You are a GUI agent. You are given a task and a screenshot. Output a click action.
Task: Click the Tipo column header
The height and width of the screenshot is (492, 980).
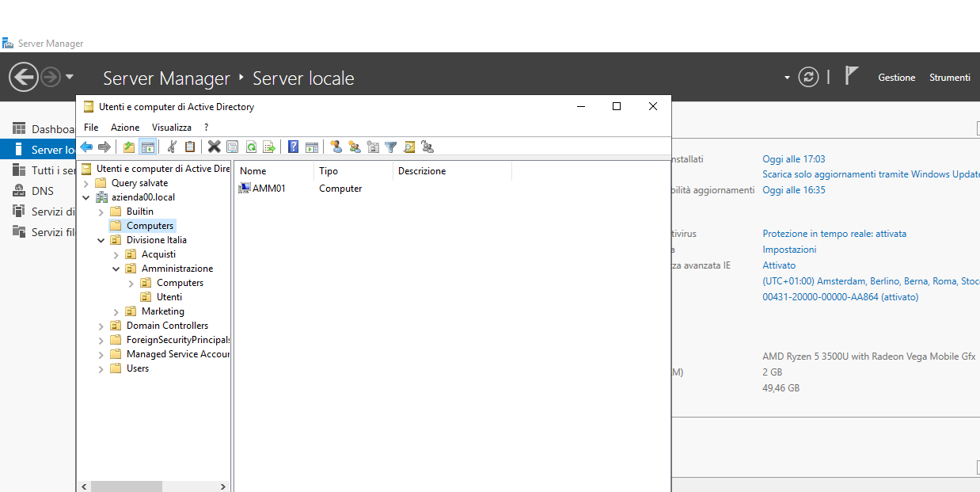point(353,170)
